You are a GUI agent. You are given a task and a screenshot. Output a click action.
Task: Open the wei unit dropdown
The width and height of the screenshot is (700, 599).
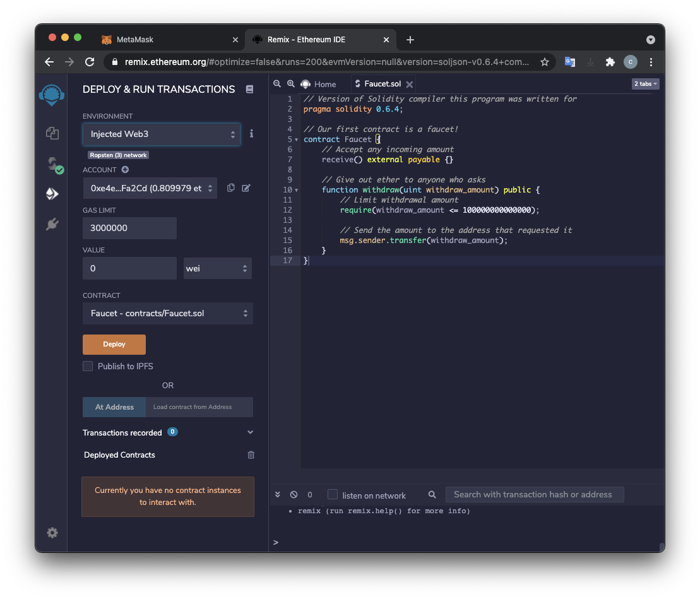217,268
